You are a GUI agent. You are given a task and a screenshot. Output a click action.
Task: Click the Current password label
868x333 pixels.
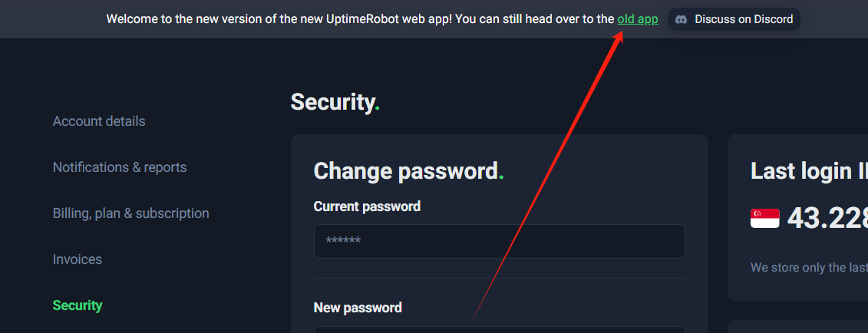[x=367, y=206]
